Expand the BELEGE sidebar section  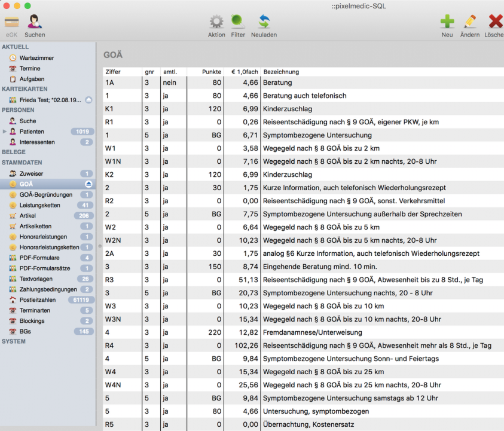(14, 152)
